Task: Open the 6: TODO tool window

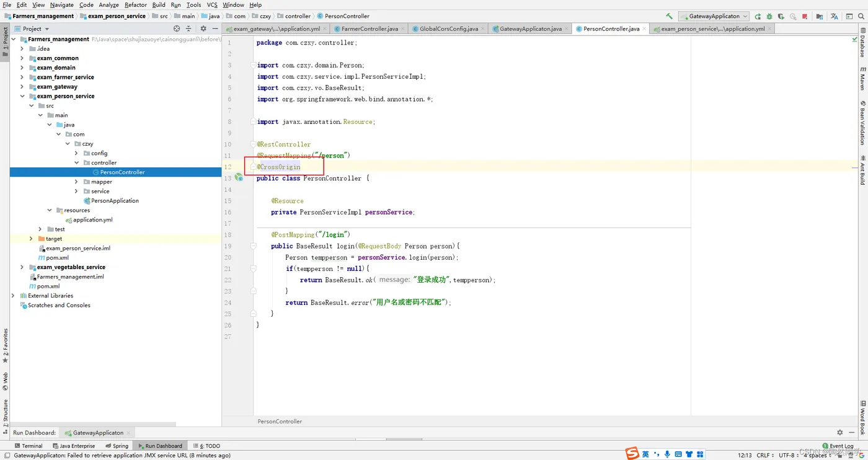Action: click(x=206, y=446)
